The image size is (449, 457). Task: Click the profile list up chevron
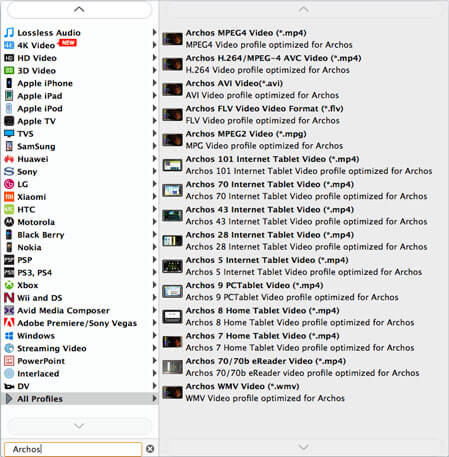[x=303, y=10]
